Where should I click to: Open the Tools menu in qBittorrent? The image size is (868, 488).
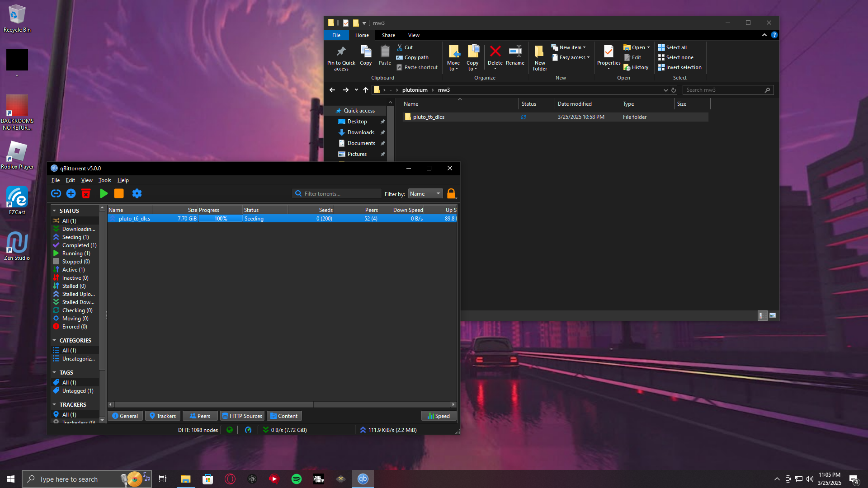105,180
